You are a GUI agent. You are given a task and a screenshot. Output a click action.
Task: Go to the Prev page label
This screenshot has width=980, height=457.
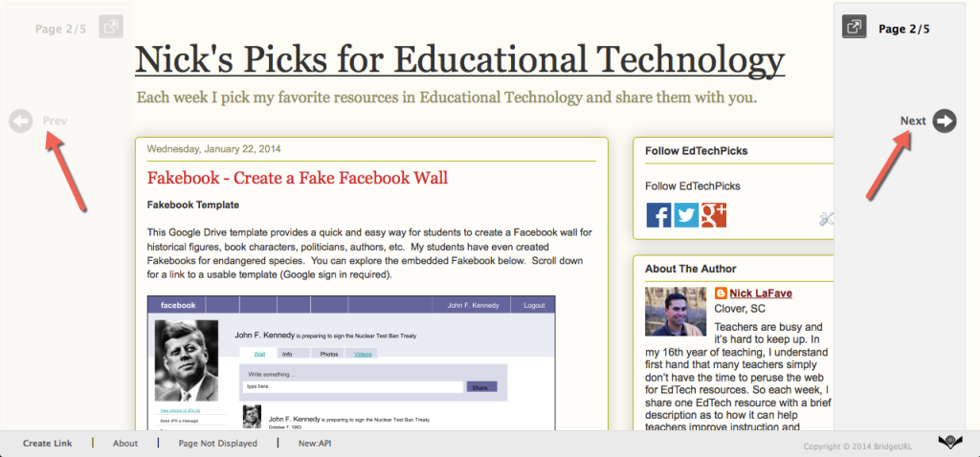[55, 121]
